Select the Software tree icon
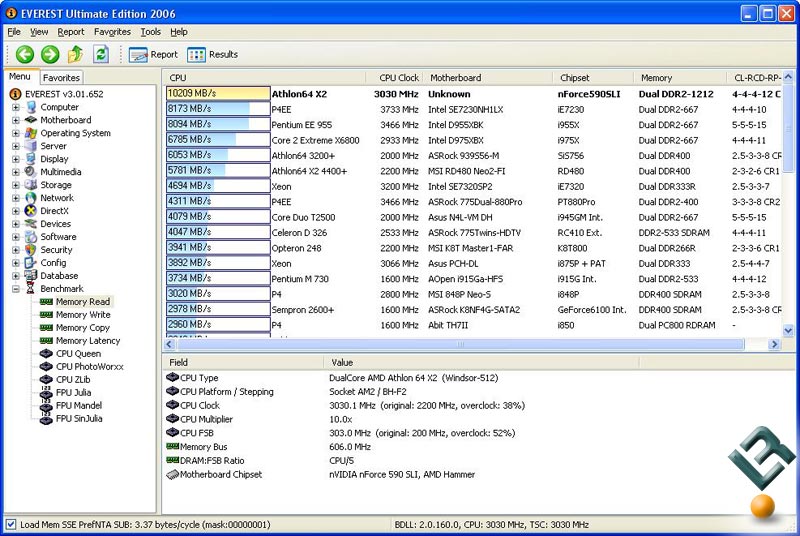This screenshot has height=536, width=800. [31, 237]
